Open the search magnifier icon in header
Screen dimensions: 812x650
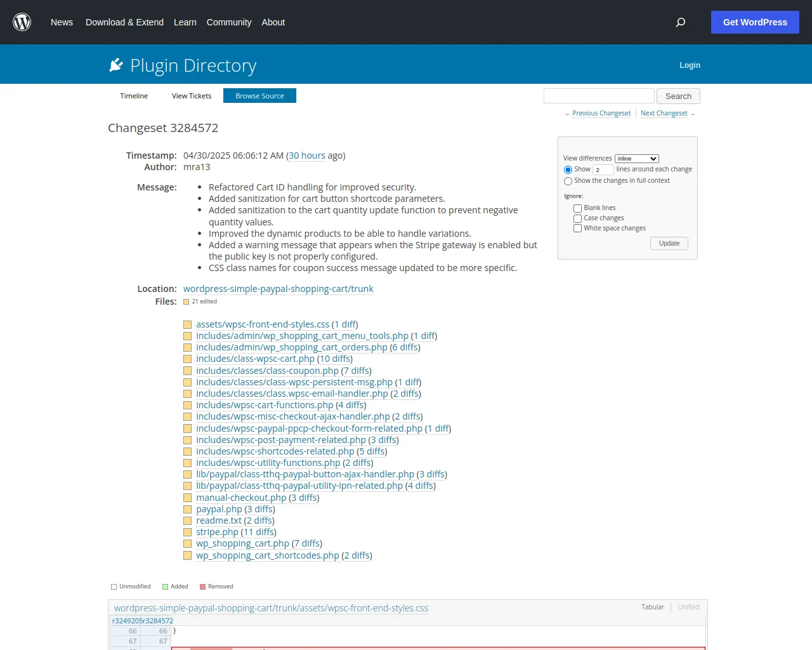tap(681, 22)
